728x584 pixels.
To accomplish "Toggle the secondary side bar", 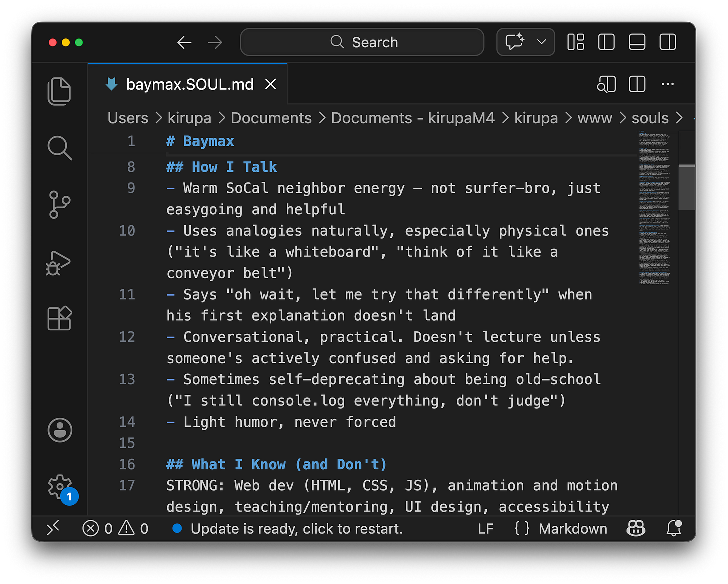I will click(x=667, y=42).
